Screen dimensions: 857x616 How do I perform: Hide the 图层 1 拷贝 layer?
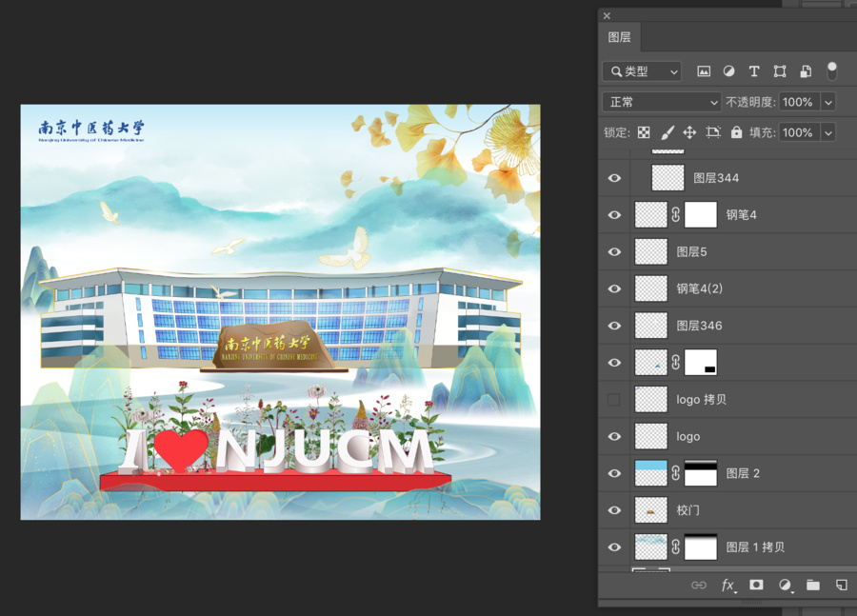[614, 547]
